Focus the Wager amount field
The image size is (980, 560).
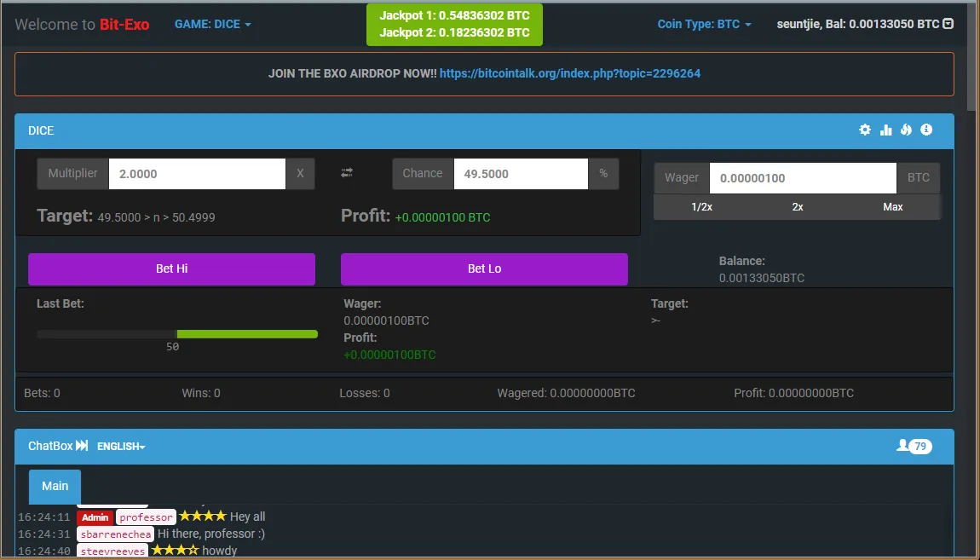(x=803, y=178)
